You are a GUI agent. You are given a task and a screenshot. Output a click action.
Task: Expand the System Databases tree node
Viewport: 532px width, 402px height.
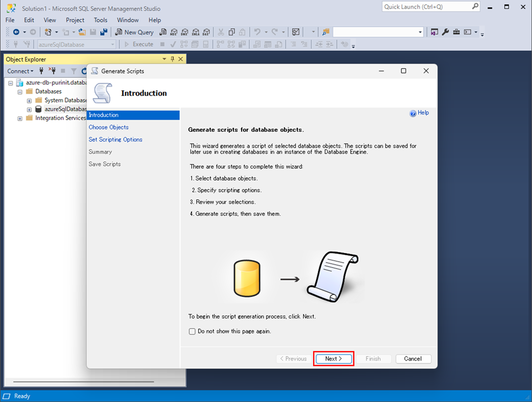(29, 100)
